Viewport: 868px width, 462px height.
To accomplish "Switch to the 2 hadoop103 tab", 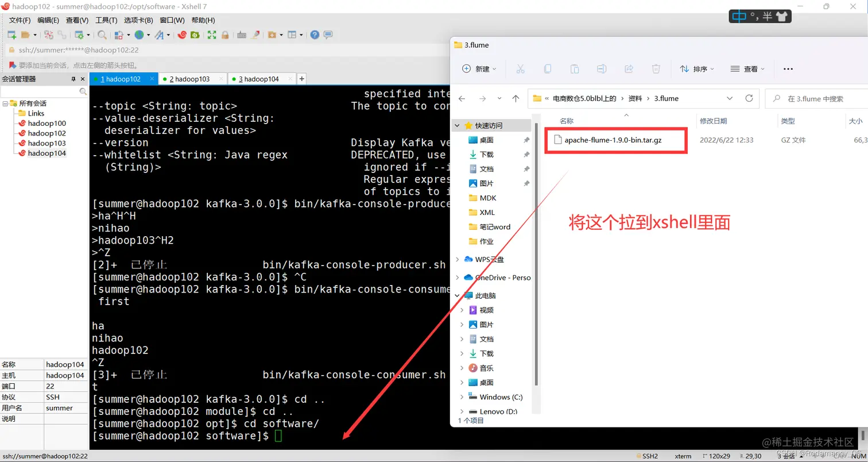I will coord(192,79).
